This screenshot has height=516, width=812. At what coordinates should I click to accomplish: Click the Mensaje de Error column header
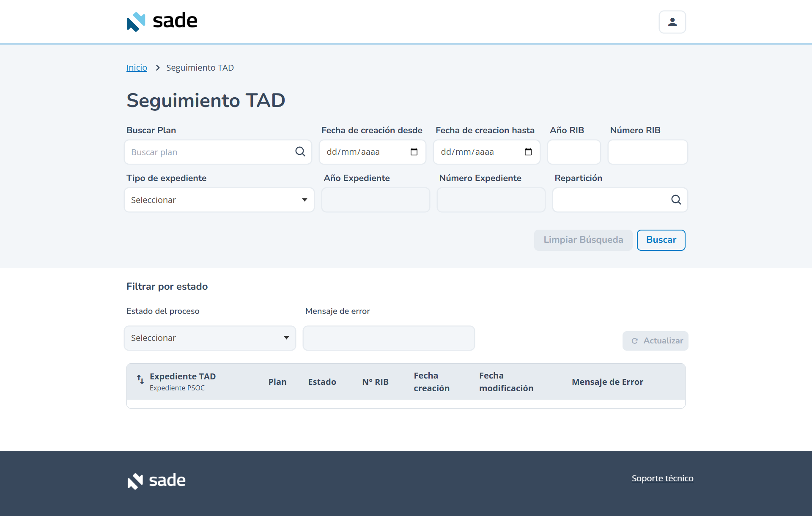pos(607,382)
